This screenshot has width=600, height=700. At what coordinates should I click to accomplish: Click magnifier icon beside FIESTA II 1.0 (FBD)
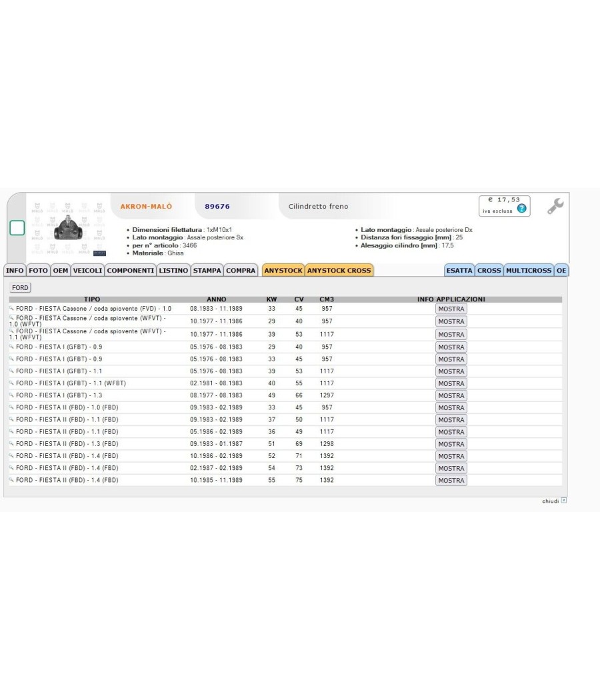[x=11, y=407]
